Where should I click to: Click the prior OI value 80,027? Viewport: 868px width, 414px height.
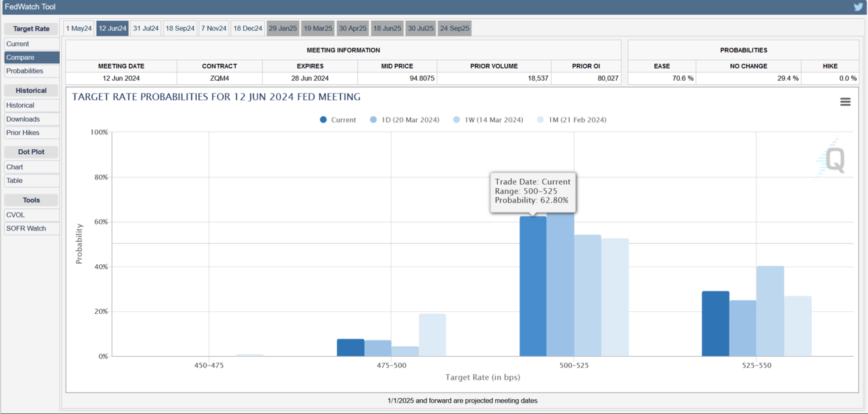click(607, 79)
